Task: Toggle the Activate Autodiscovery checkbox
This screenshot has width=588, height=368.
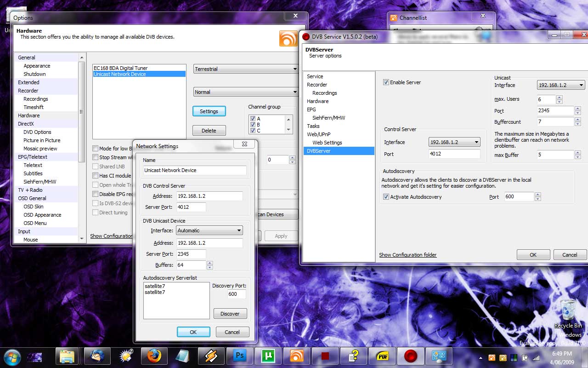Action: pyautogui.click(x=386, y=197)
